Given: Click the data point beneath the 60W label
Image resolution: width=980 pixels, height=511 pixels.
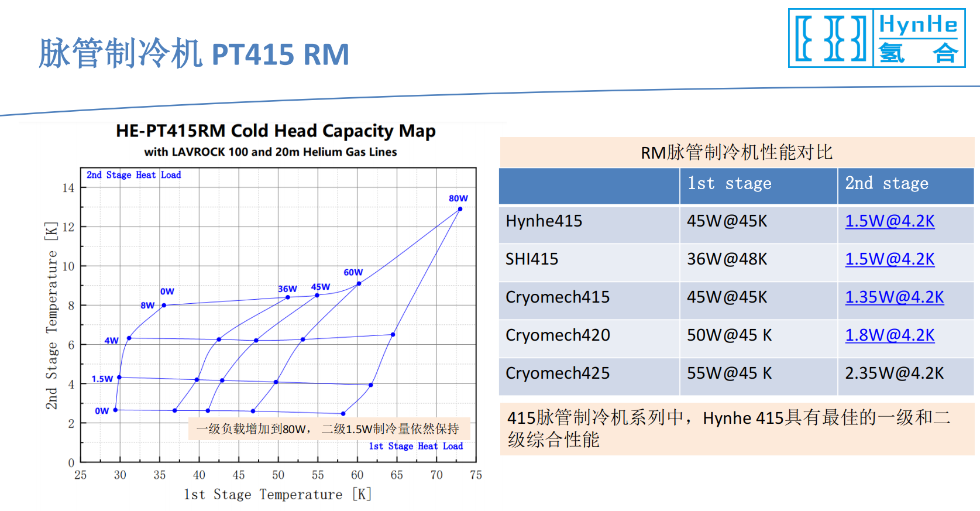Looking at the screenshot, I should pos(359,284).
